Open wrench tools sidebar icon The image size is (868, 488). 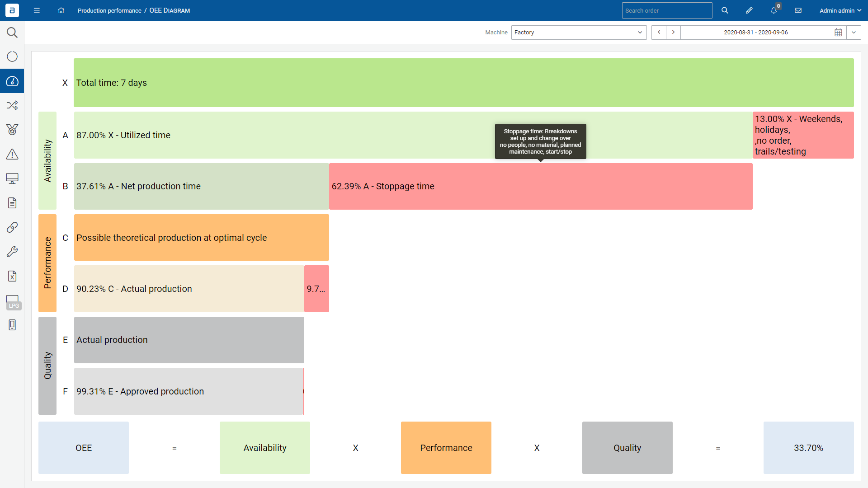pos(12,252)
